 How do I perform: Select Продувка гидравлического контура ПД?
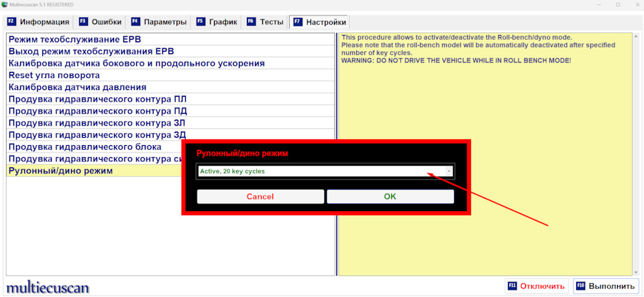pyautogui.click(x=170, y=111)
